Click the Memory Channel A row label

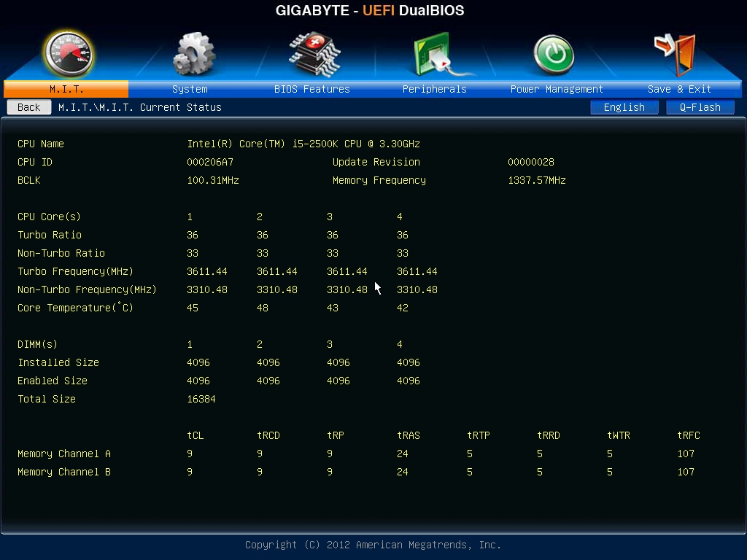(64, 454)
